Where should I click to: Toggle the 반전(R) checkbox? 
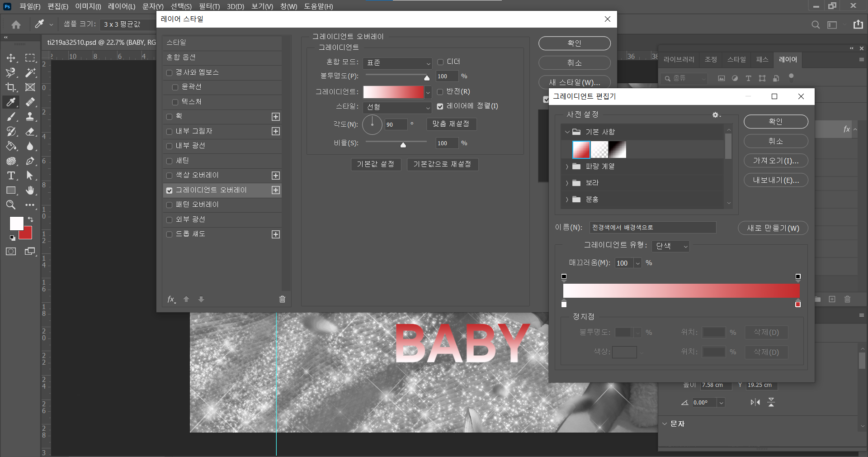click(440, 92)
